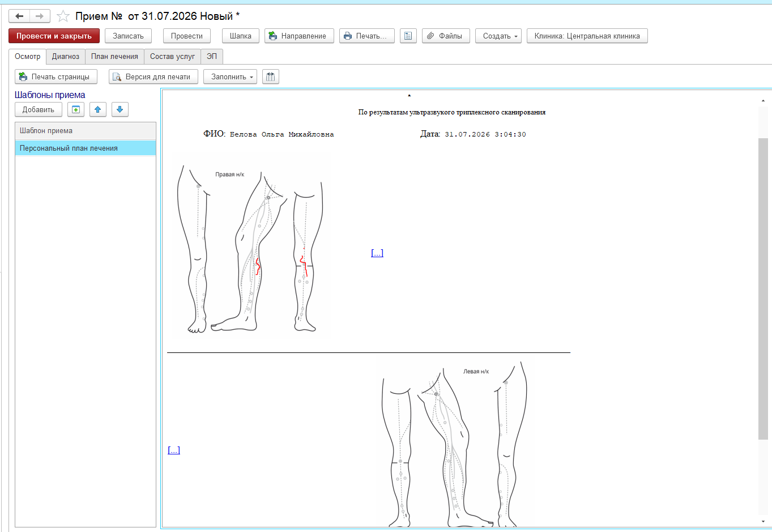Open the План лечения tab

(x=114, y=56)
